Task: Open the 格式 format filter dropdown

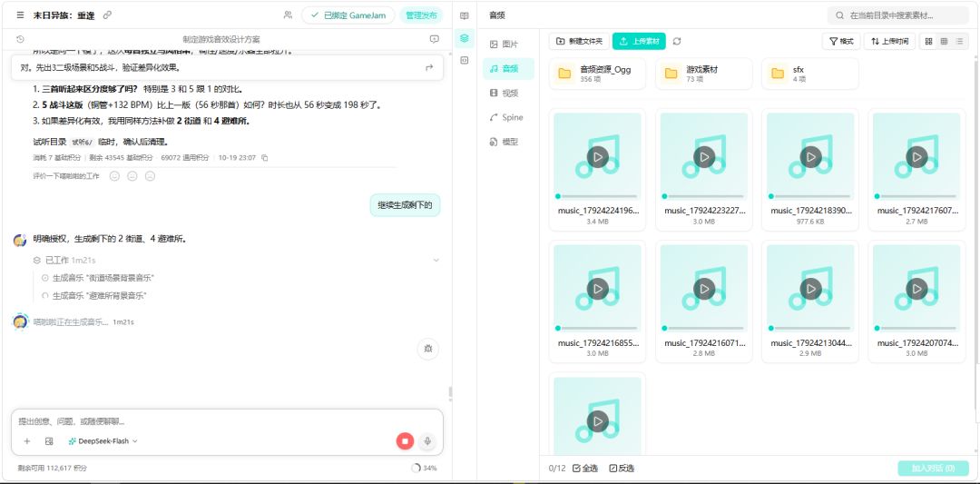Action: [x=841, y=41]
